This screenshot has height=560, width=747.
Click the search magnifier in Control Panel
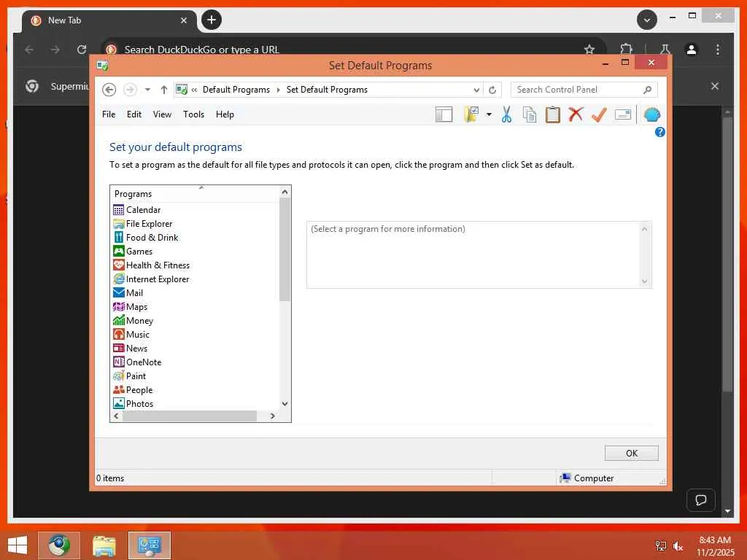(x=647, y=90)
